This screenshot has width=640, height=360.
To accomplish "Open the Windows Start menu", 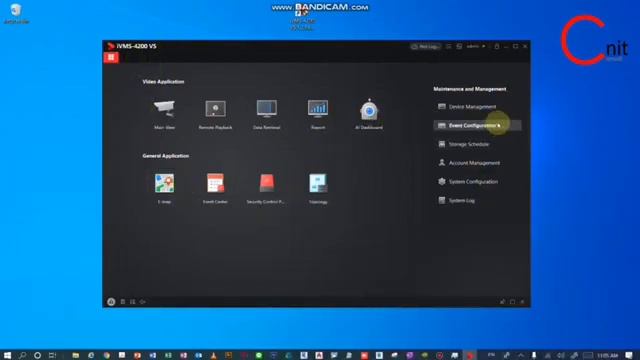I will 7,355.
